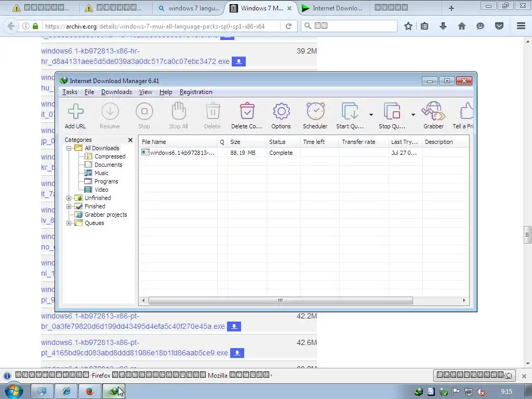Click Firefox icon in taskbar

(89, 392)
